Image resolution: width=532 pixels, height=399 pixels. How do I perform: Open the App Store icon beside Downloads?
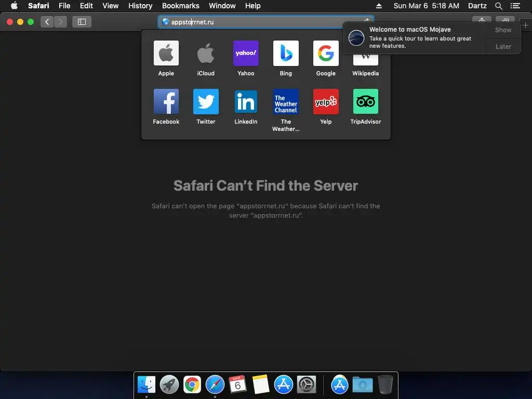340,385
